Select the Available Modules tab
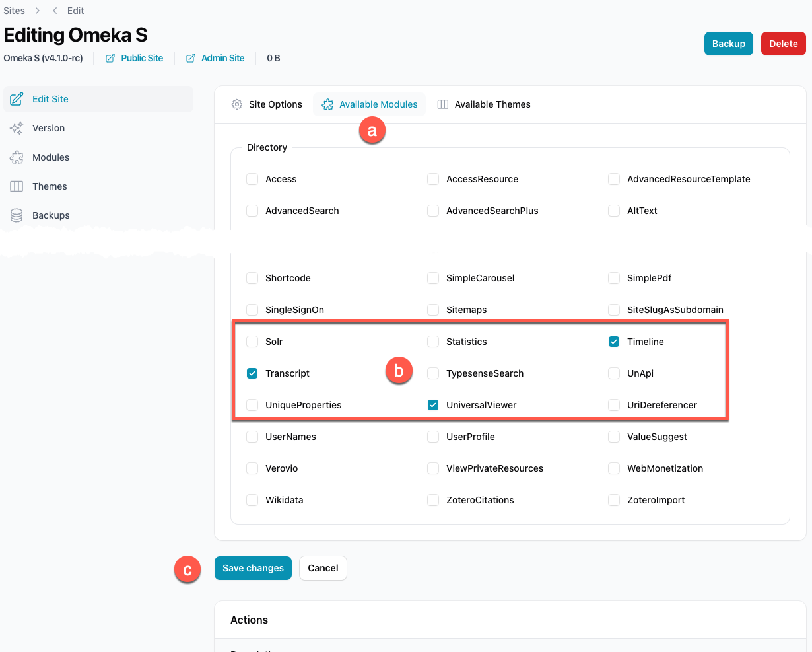Image resolution: width=812 pixels, height=652 pixels. 370,104
